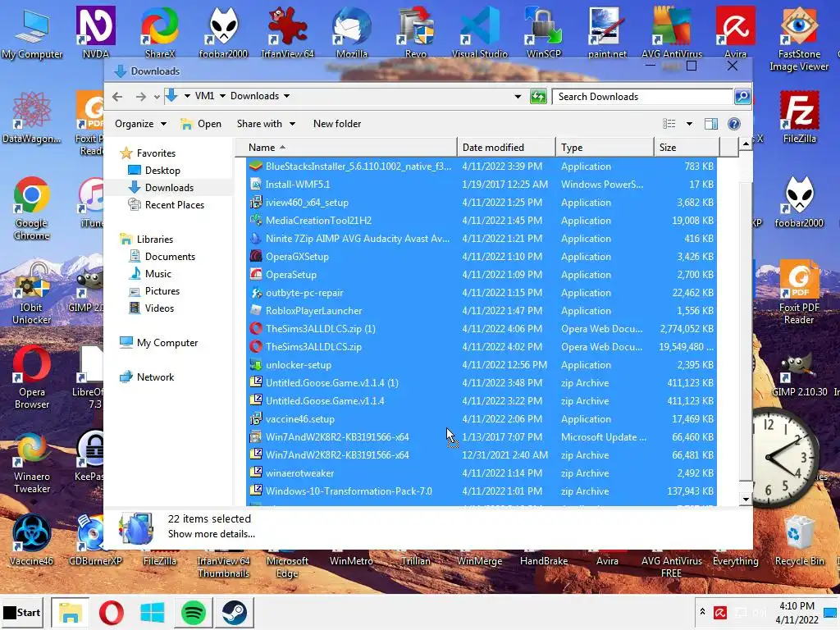The image size is (840, 630).
Task: Click the Steam taskbar icon
Action: tap(234, 612)
